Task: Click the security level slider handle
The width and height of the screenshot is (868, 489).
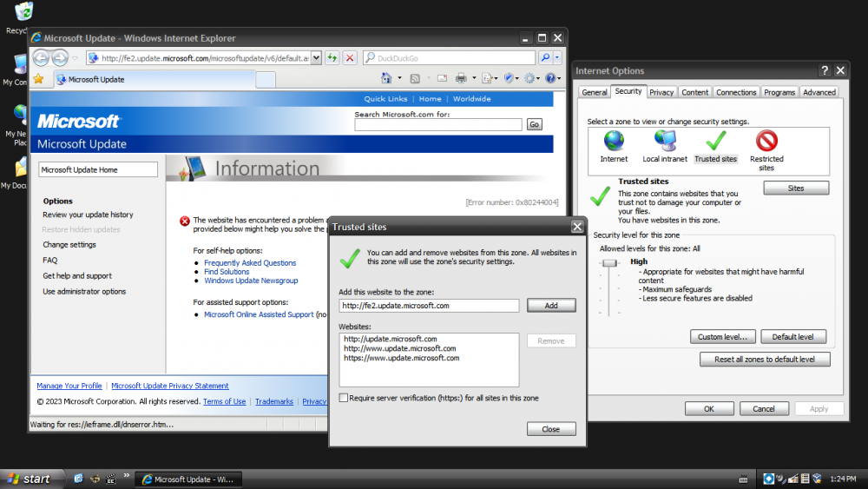Action: 609,263
